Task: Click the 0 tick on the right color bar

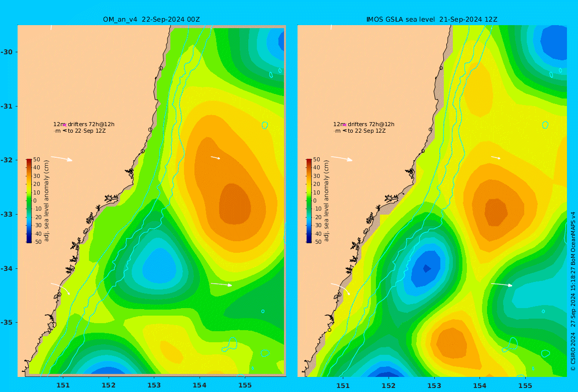Action: [x=315, y=201]
